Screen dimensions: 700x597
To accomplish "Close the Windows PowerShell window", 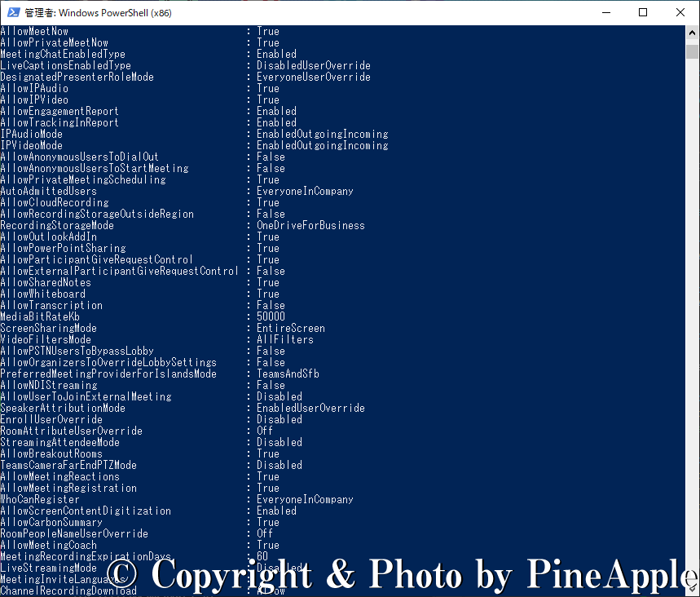I will (x=680, y=12).
